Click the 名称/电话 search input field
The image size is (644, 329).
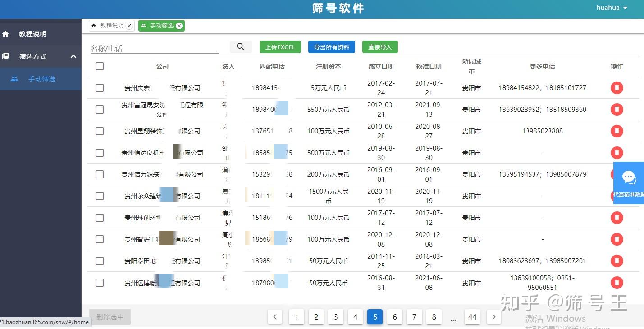[153, 47]
